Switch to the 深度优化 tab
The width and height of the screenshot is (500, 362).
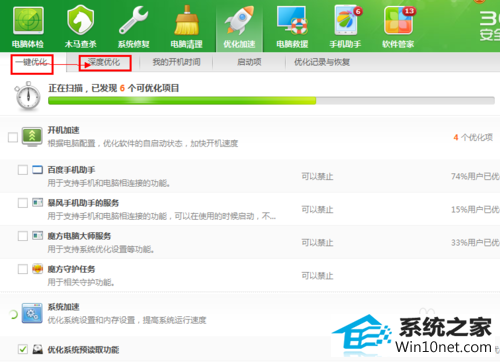coord(104,62)
